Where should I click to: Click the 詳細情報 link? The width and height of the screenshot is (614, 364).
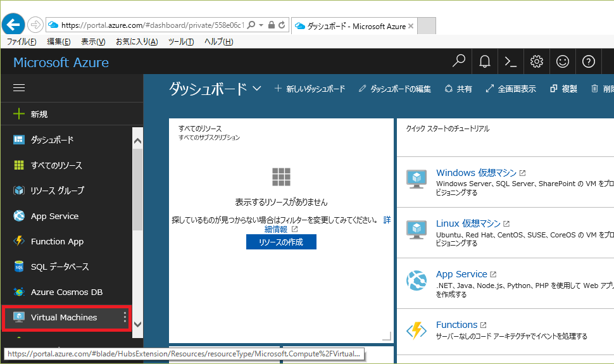[x=276, y=229]
